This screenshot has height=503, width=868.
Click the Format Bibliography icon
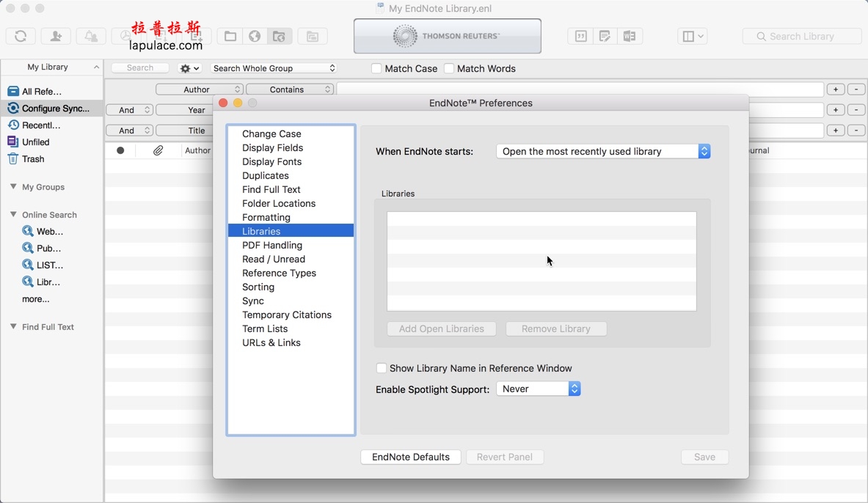605,36
